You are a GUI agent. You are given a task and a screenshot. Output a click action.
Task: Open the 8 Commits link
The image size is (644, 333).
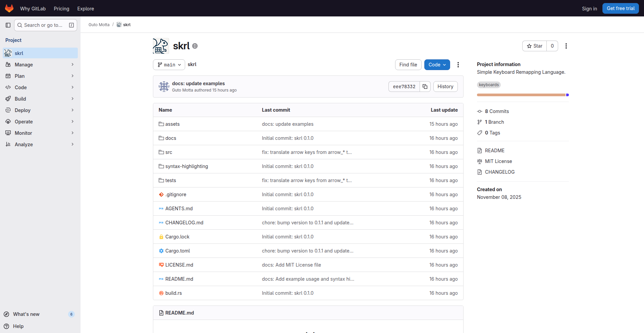tap(497, 111)
